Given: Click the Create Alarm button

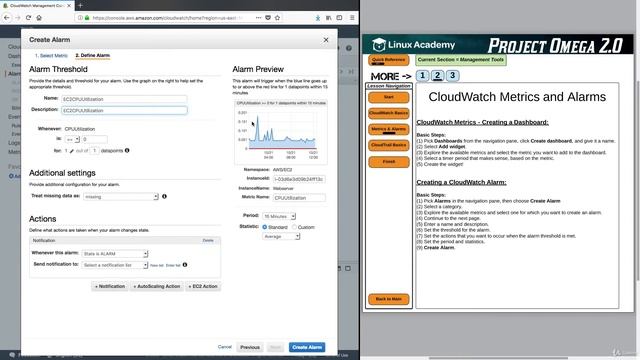Looking at the screenshot, I should coord(307,347).
